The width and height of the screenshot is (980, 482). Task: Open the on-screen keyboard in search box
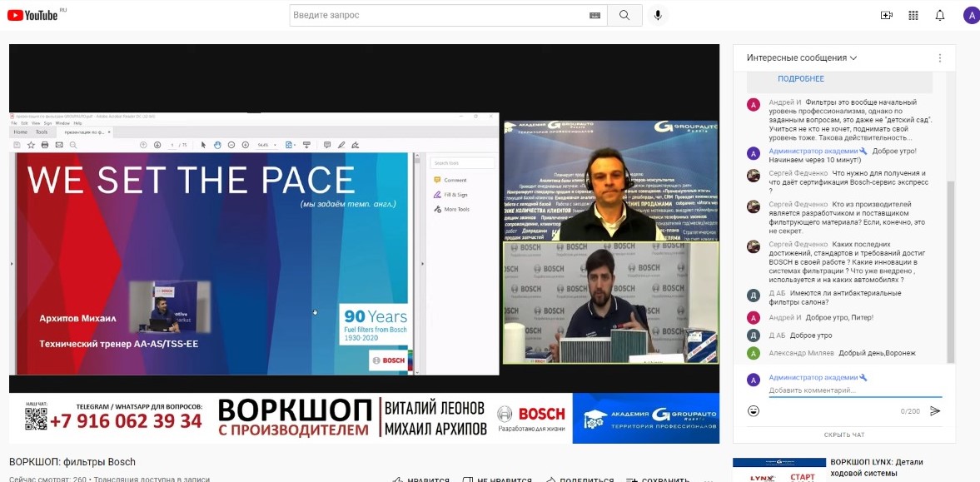[x=595, y=15]
